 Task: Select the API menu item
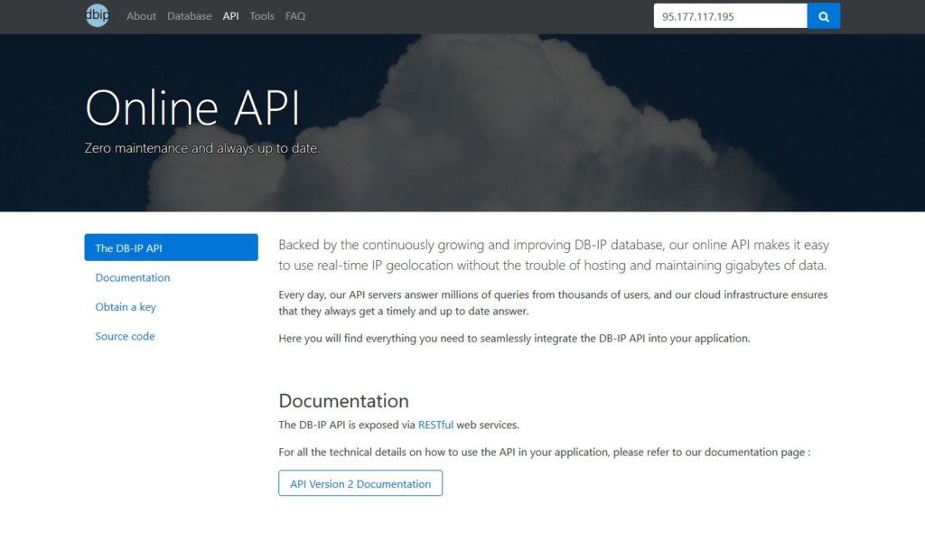(230, 16)
